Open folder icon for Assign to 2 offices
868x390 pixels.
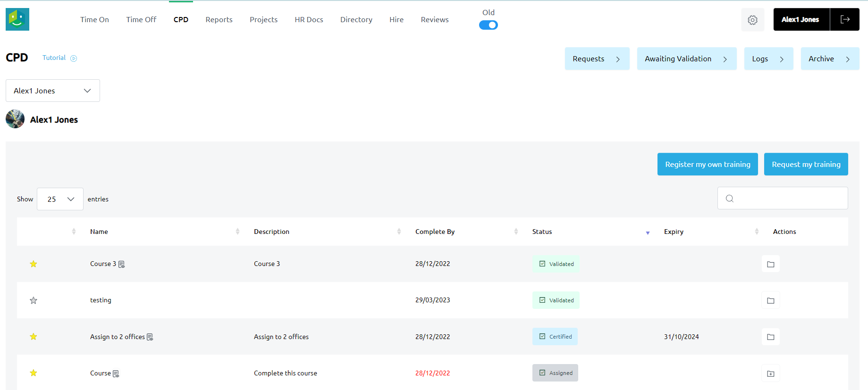[x=770, y=337]
